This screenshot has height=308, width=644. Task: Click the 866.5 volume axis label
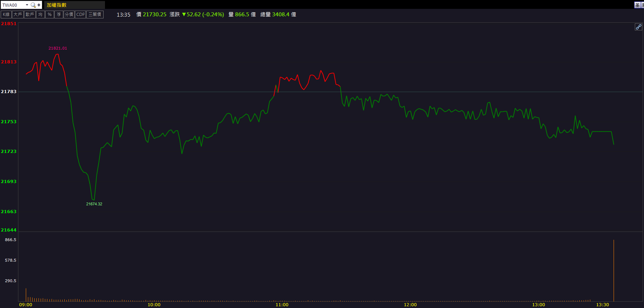pyautogui.click(x=11, y=240)
